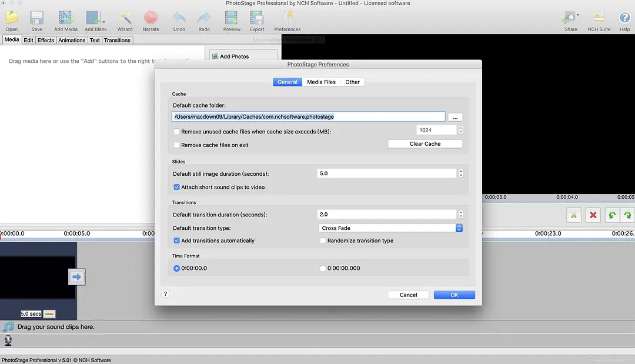Select the Media tab
635x364 pixels.
click(x=12, y=39)
